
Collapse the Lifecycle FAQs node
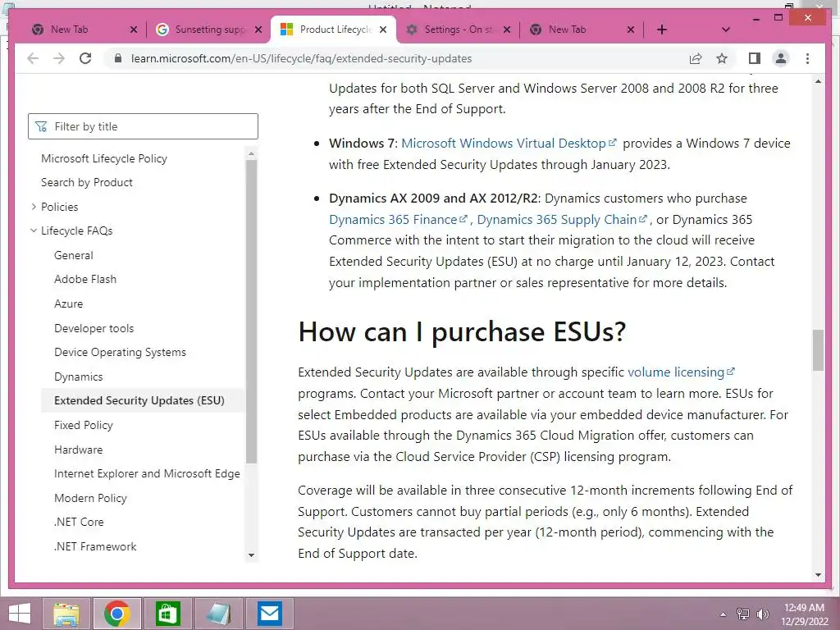[x=34, y=231]
